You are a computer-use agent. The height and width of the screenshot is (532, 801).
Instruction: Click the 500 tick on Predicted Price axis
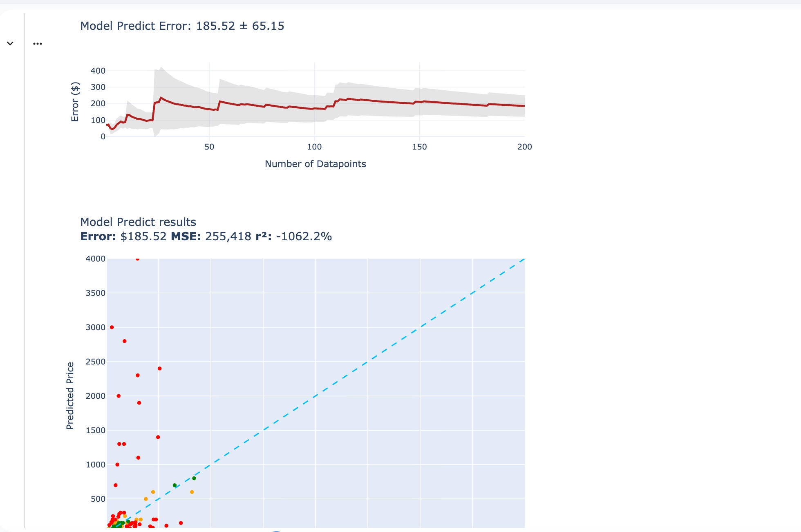tap(98, 499)
